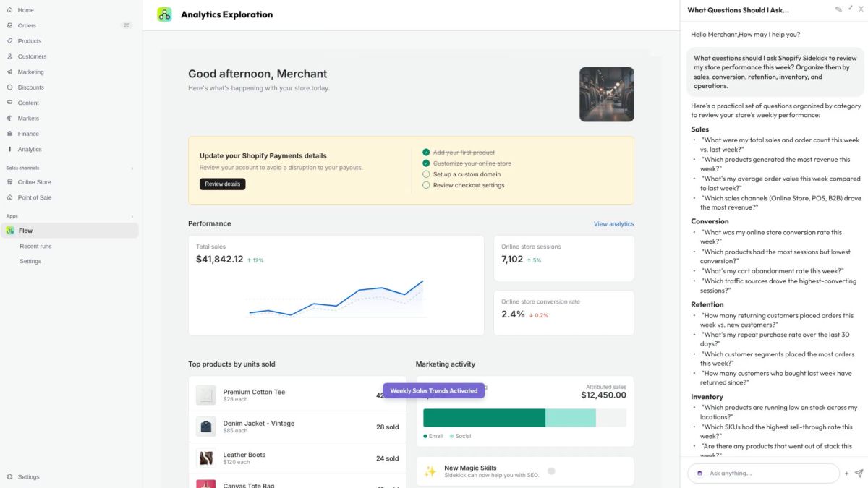Viewport: 868px width, 488px height.
Task: Click the plus attachment icon beside chat input
Action: click(846, 474)
